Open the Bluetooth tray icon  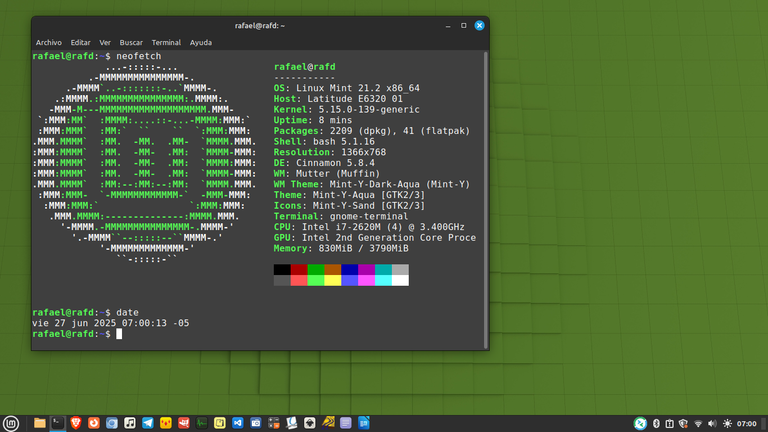(x=656, y=423)
